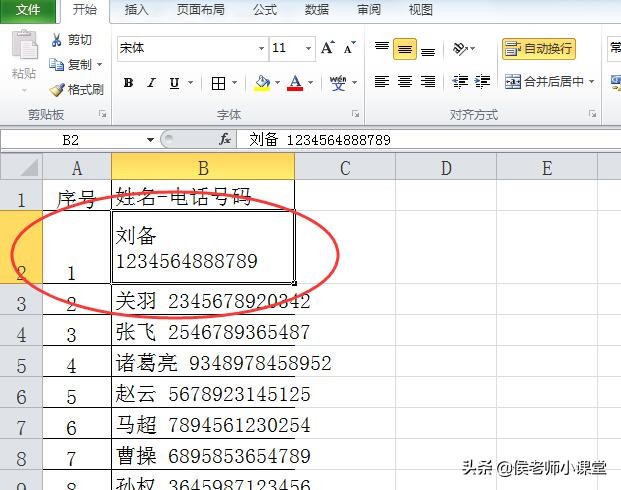The image size is (621, 490).
Task: Increase font size with the large A icon
Action: click(328, 48)
